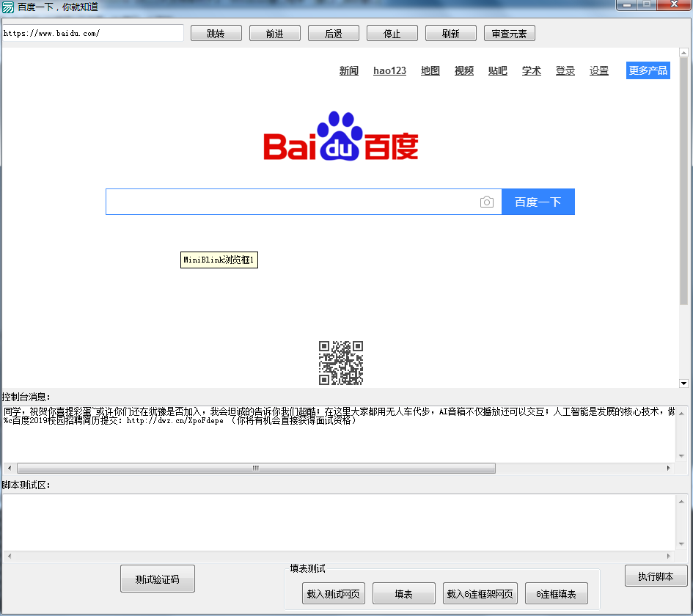Go forward with the 前进 button
Image resolution: width=693 pixels, height=616 pixels.
[x=275, y=33]
